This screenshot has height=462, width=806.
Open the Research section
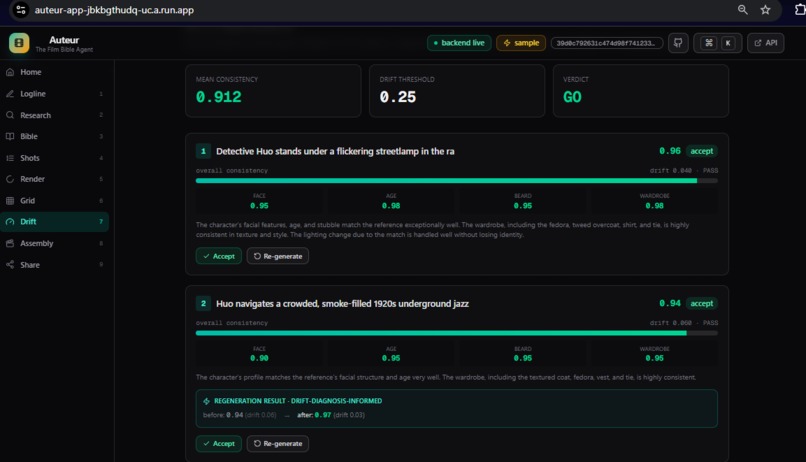pos(54,115)
